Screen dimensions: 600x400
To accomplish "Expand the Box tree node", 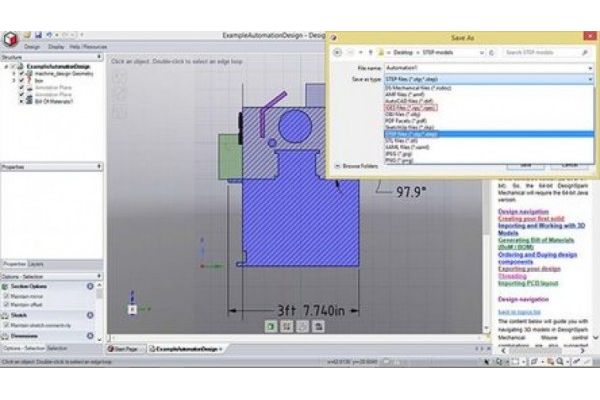I will 14,80.
